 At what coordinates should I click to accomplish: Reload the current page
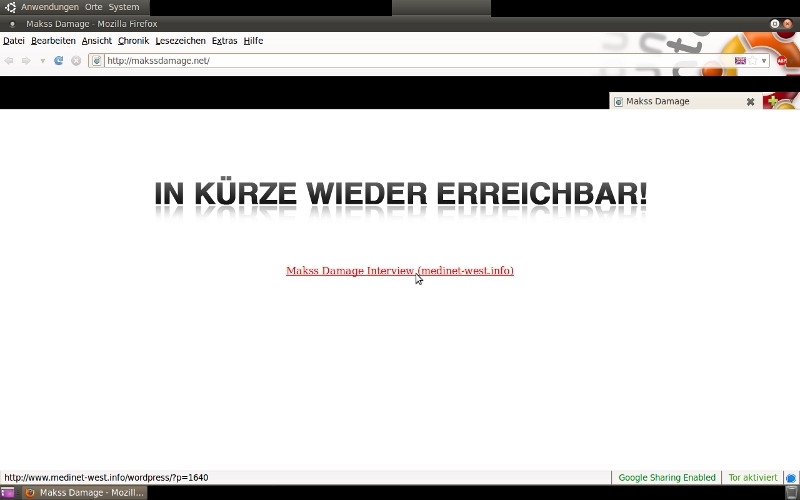coord(59,61)
